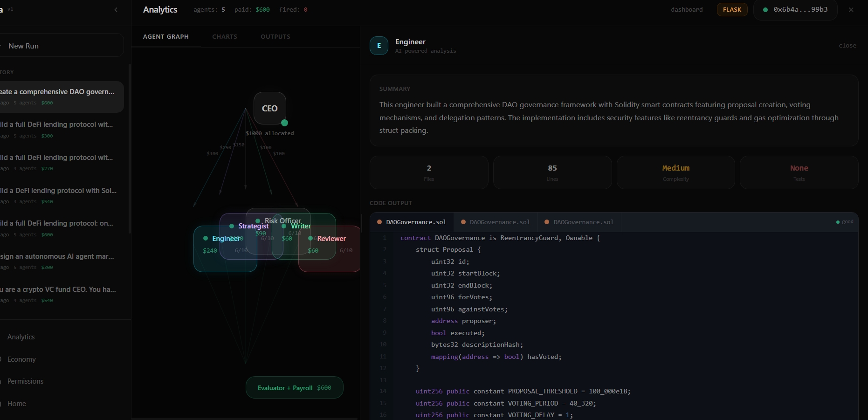Open the CHARTS tab
Viewport: 868px width, 420px height.
[x=225, y=37]
